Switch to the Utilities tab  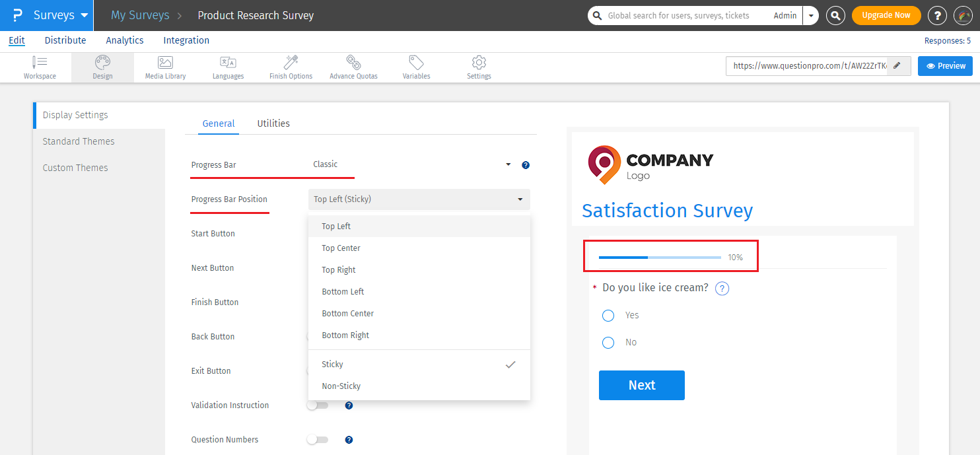point(273,123)
